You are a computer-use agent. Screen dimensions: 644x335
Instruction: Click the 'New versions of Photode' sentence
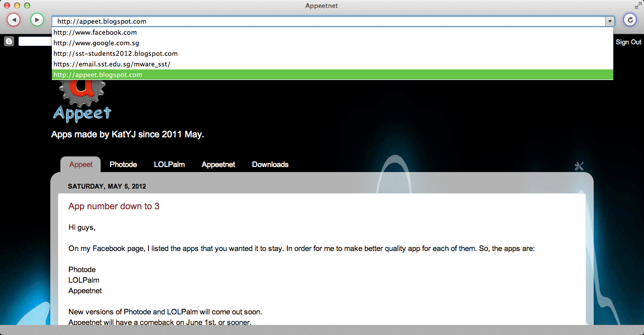(x=165, y=312)
